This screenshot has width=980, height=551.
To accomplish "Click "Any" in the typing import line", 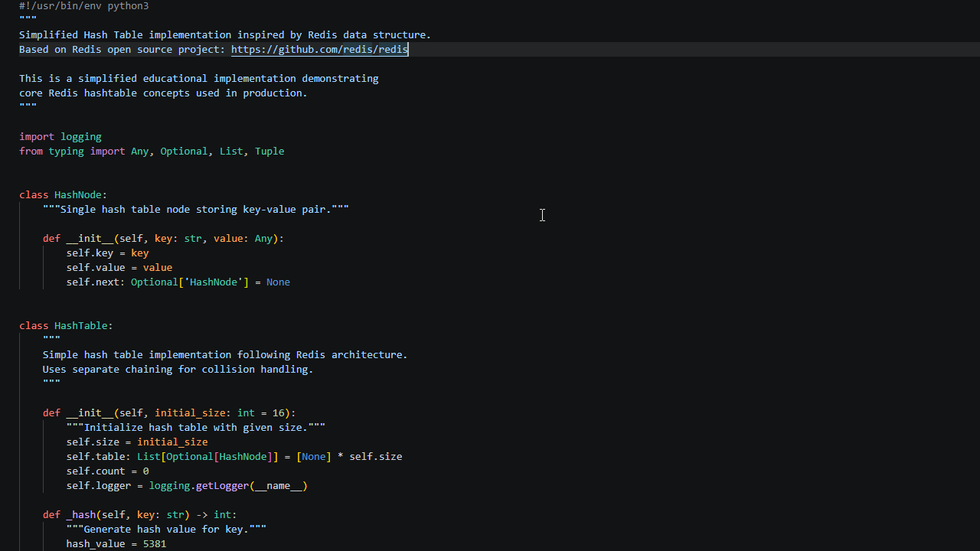I will tap(139, 152).
